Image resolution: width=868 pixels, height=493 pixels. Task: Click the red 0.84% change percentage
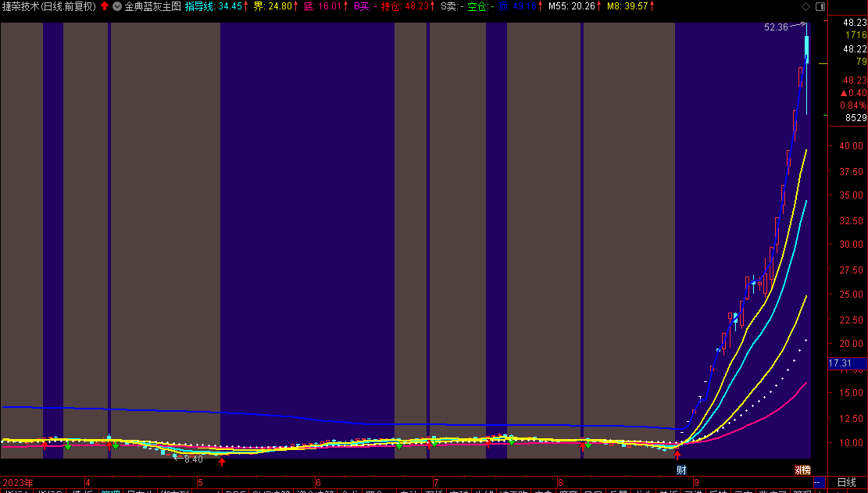pyautogui.click(x=854, y=105)
